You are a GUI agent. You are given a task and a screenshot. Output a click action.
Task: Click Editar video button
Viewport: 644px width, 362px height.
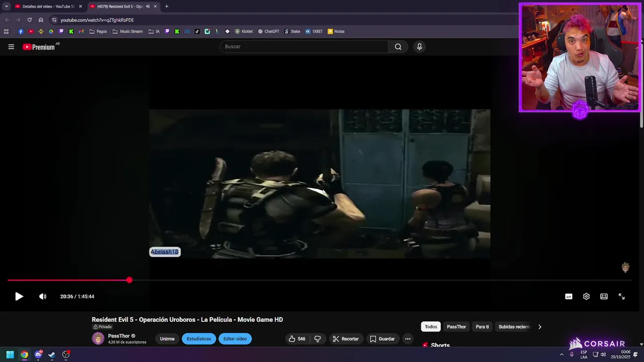click(x=235, y=339)
